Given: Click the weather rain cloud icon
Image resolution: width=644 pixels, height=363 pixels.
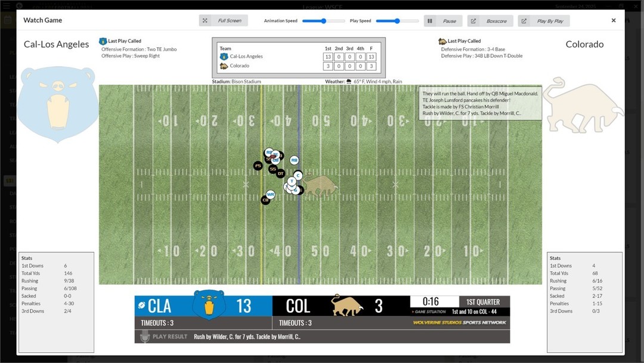Looking at the screenshot, I should point(349,81).
